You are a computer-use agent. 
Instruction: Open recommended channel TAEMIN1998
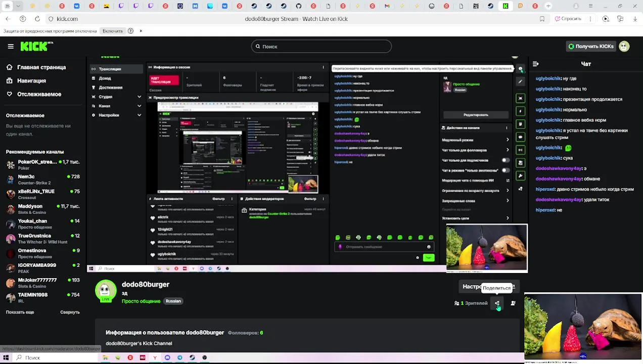point(42,298)
